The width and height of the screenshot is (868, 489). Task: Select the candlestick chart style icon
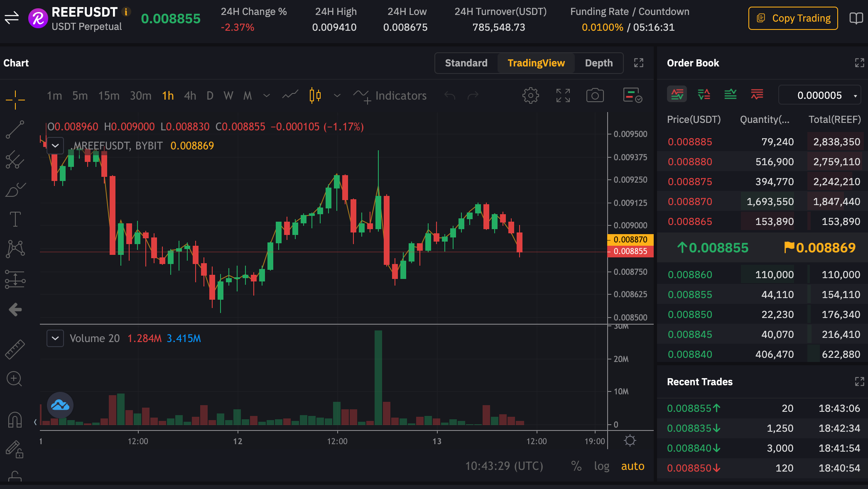coord(315,95)
